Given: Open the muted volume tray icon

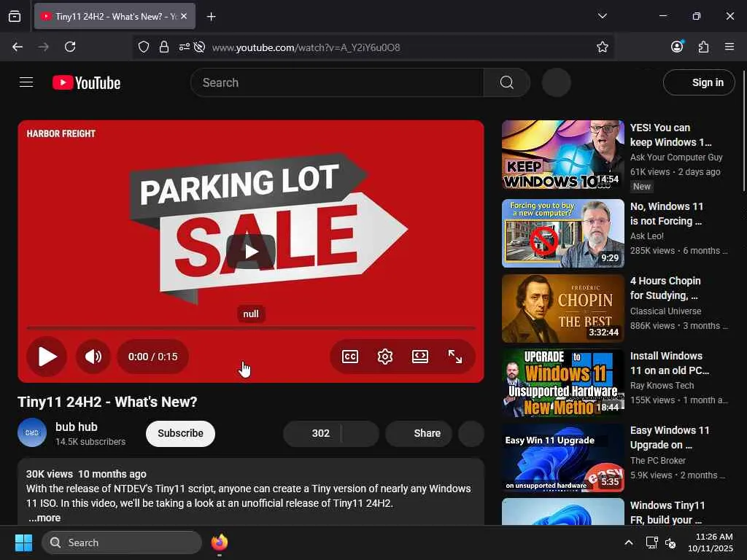Looking at the screenshot, I should pos(670,542).
